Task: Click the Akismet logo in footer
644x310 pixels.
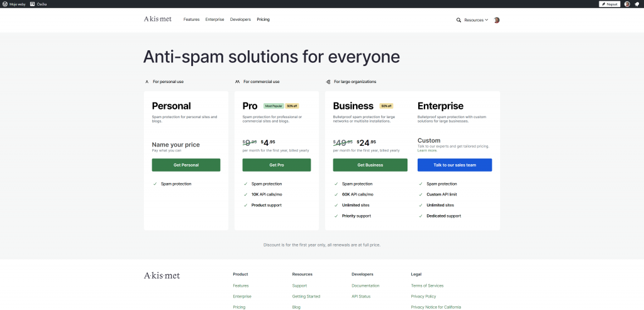Action: [162, 275]
